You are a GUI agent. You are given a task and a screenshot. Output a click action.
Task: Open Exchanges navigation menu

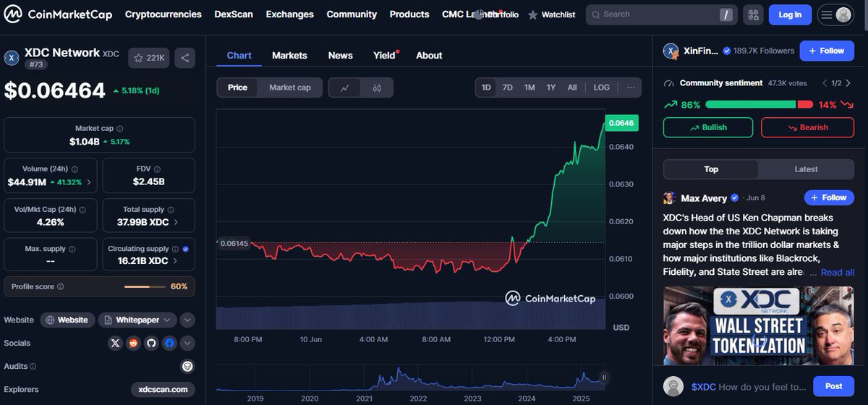(x=289, y=14)
